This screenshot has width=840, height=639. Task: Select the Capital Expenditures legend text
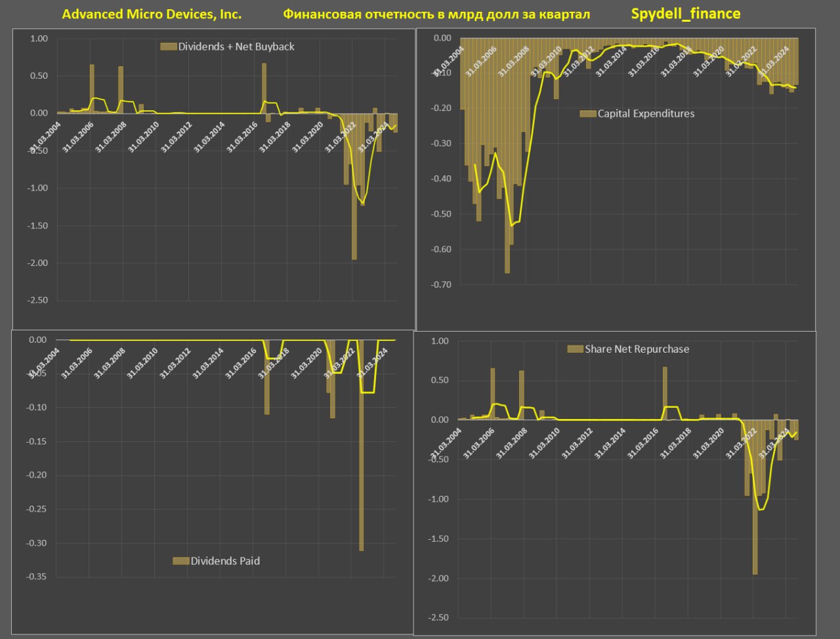(646, 114)
